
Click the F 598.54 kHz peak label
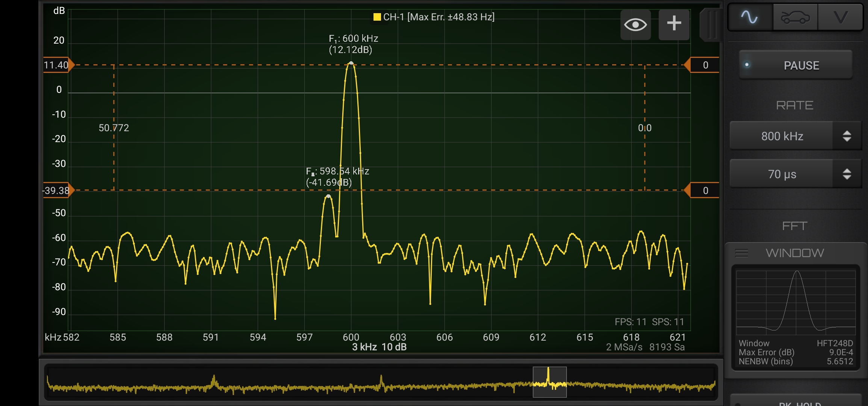(x=337, y=177)
